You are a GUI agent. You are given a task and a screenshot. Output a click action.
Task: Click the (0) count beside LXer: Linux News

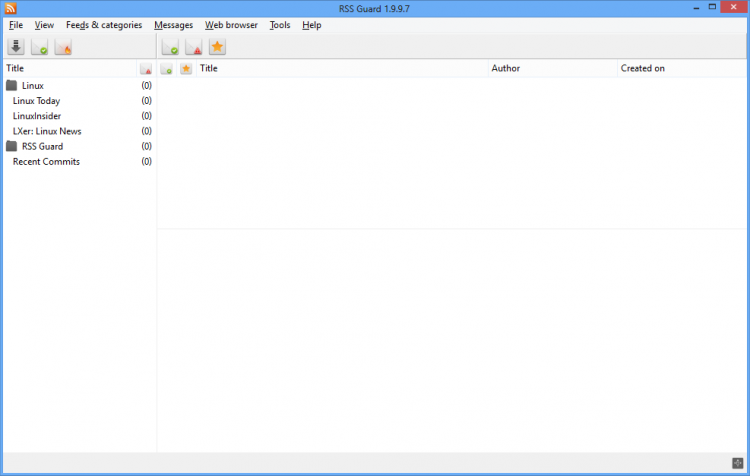[x=146, y=131]
